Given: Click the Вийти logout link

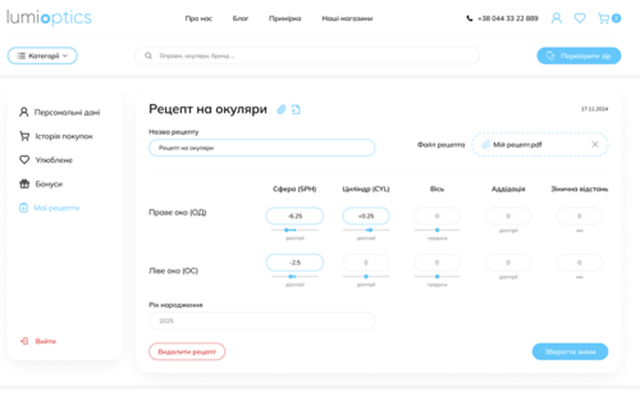Looking at the screenshot, I should 45,341.
